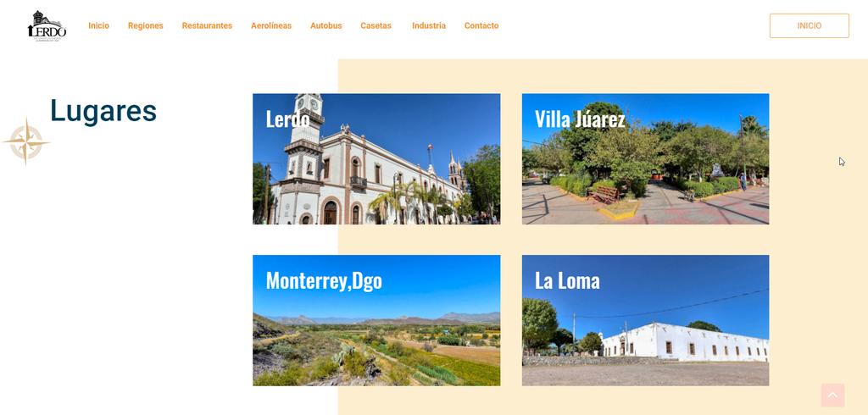Open the Villa Júarez place card
Screen dimensions: 868x415
(645, 159)
